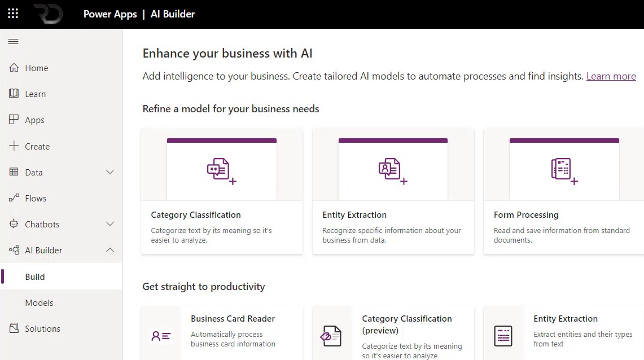The width and height of the screenshot is (644, 360).
Task: Open the Entity Extraction model card title
Action: (354, 214)
